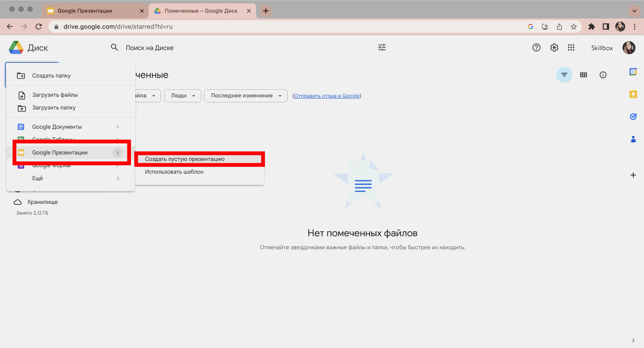644x348 pixels.
Task: Select Создать пустую презентацию
Action: click(184, 159)
